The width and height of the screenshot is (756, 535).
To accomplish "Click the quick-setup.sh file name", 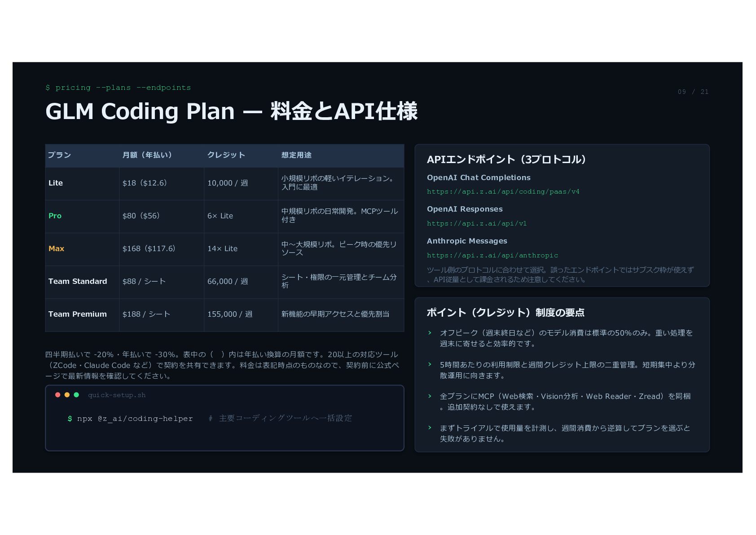I will (x=117, y=395).
